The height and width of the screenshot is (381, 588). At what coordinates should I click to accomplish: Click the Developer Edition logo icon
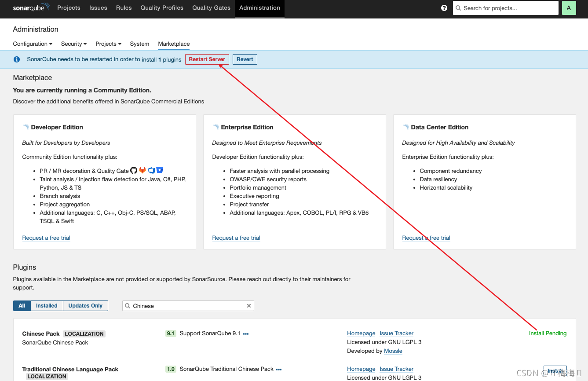[26, 127]
